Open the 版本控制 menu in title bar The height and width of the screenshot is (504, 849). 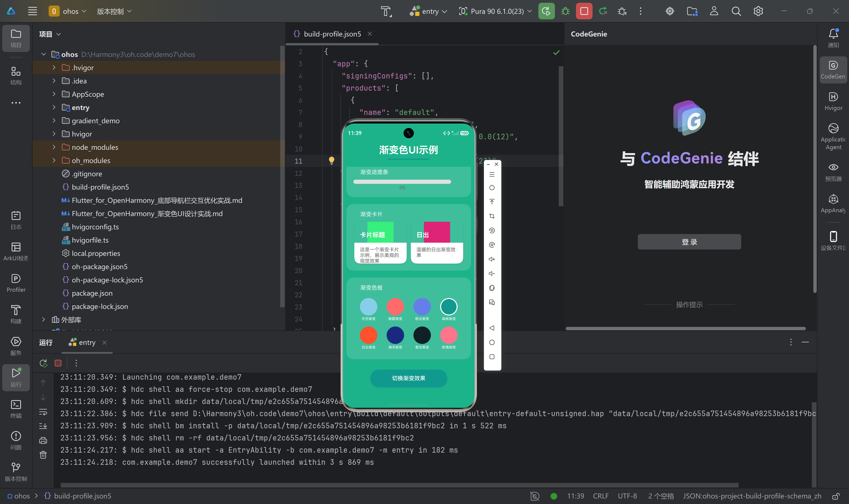click(x=114, y=11)
